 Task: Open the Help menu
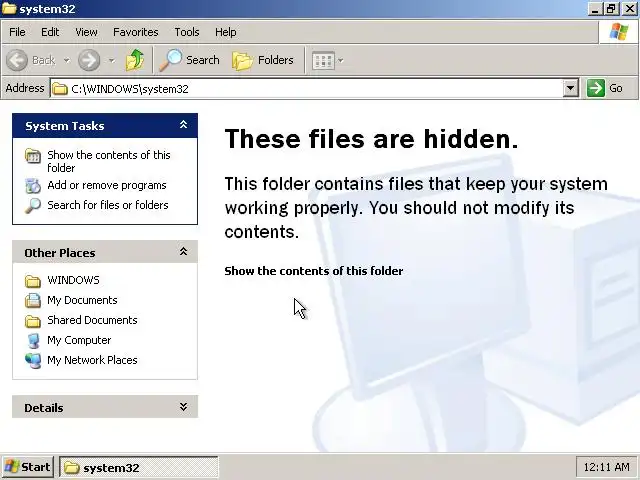tap(226, 32)
